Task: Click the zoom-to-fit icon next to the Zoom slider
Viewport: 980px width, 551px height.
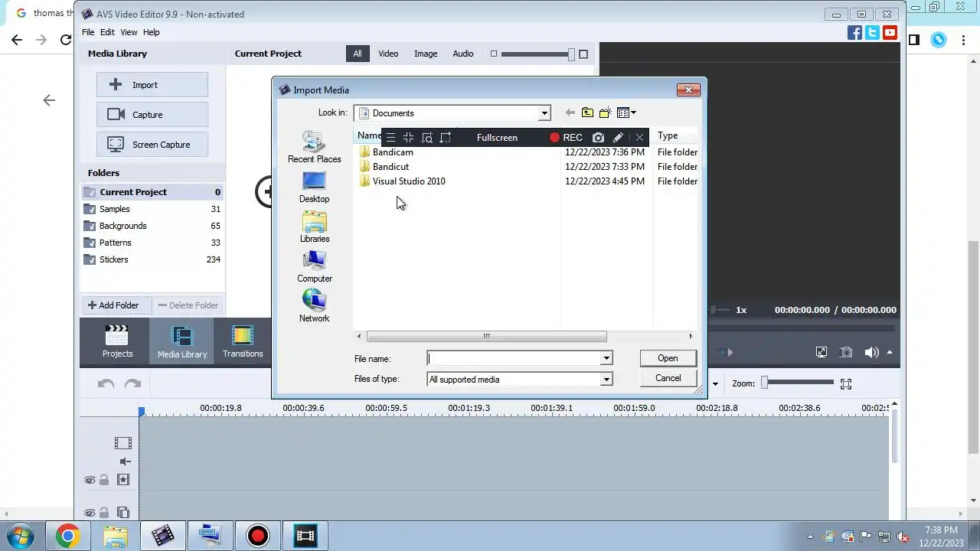Action: (846, 384)
